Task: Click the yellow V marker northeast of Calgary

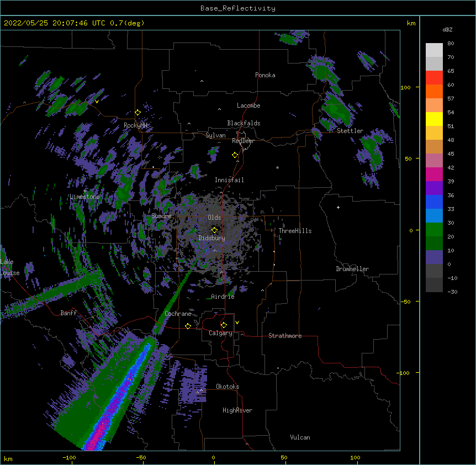Action: [x=237, y=323]
